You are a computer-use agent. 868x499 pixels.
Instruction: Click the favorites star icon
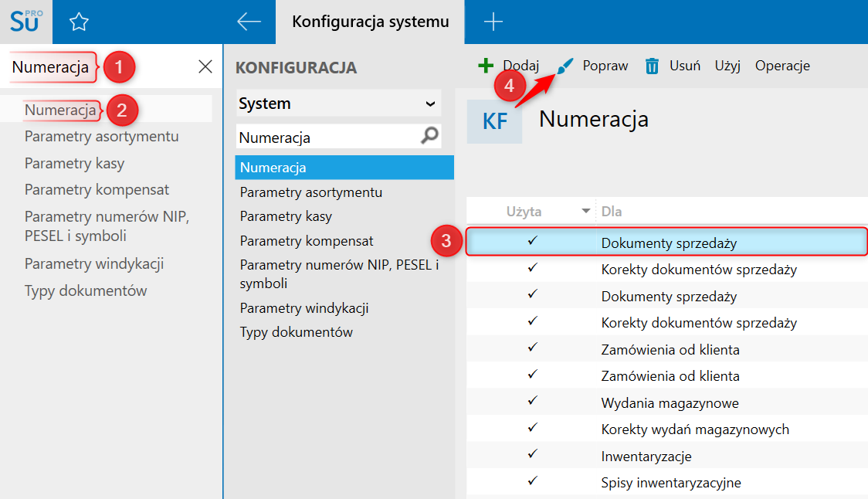click(79, 22)
